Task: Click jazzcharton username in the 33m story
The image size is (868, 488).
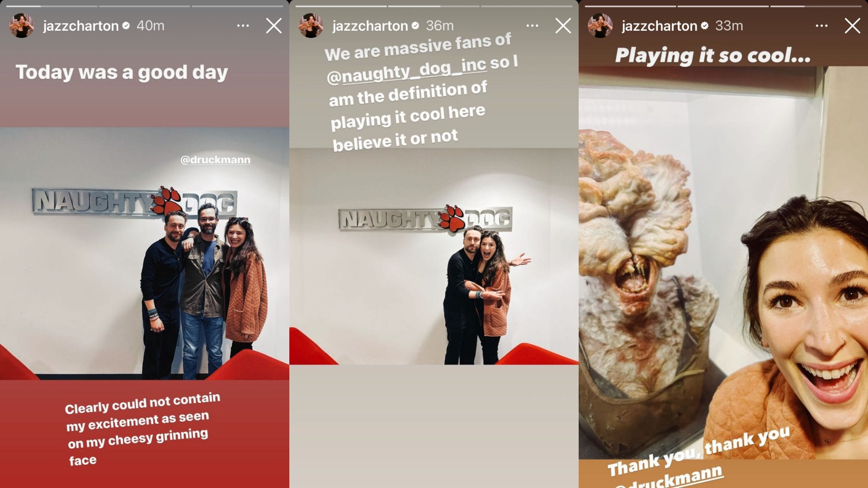Action: click(x=660, y=26)
